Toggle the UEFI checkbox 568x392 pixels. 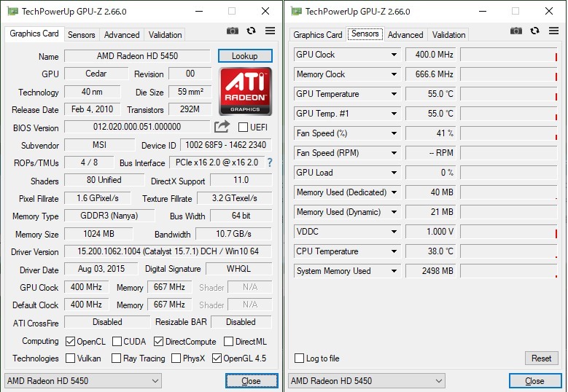coord(243,127)
